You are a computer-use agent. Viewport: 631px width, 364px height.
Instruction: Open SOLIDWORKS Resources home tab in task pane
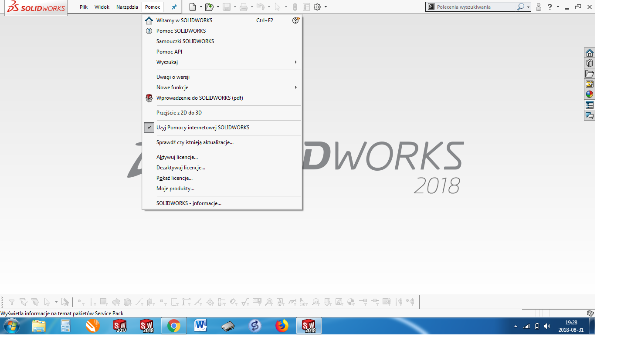[x=590, y=53]
